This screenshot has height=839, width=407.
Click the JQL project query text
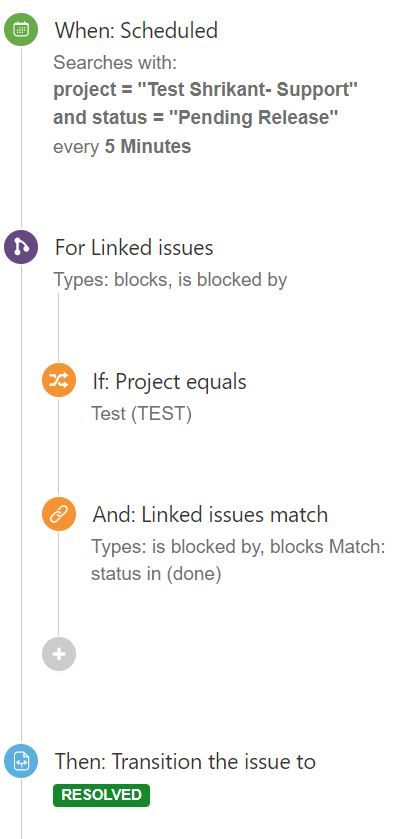205,90
